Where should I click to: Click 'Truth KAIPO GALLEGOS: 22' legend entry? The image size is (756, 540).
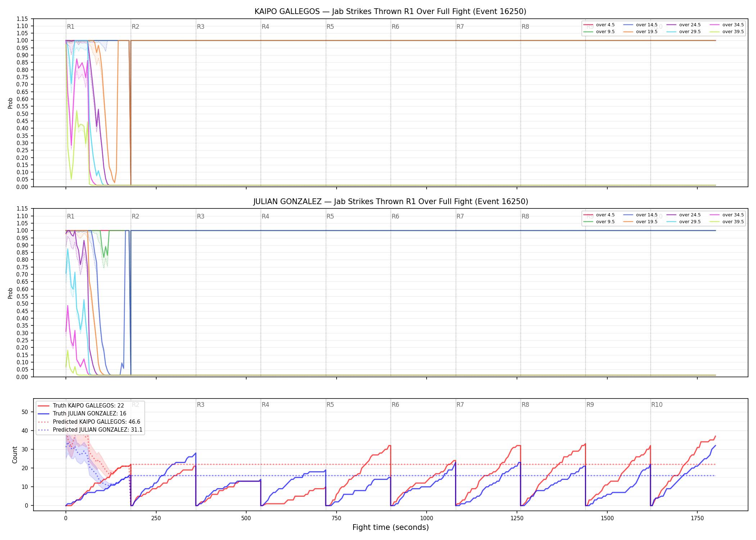click(81, 406)
